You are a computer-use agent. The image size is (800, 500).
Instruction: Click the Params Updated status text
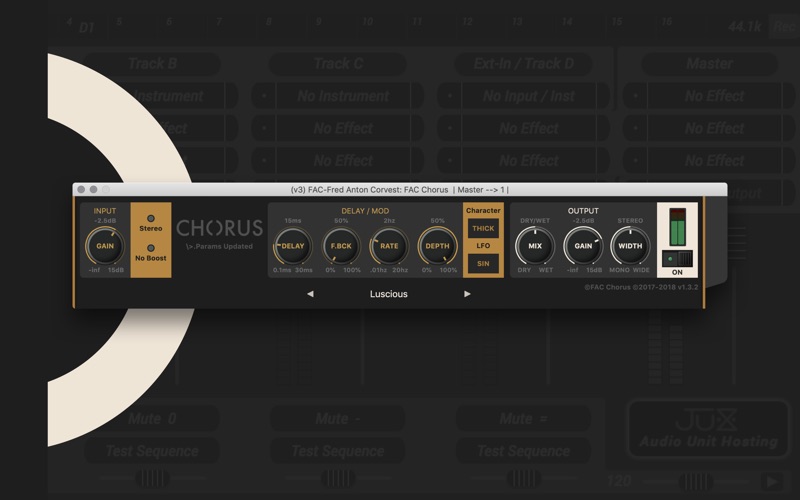[x=219, y=246]
